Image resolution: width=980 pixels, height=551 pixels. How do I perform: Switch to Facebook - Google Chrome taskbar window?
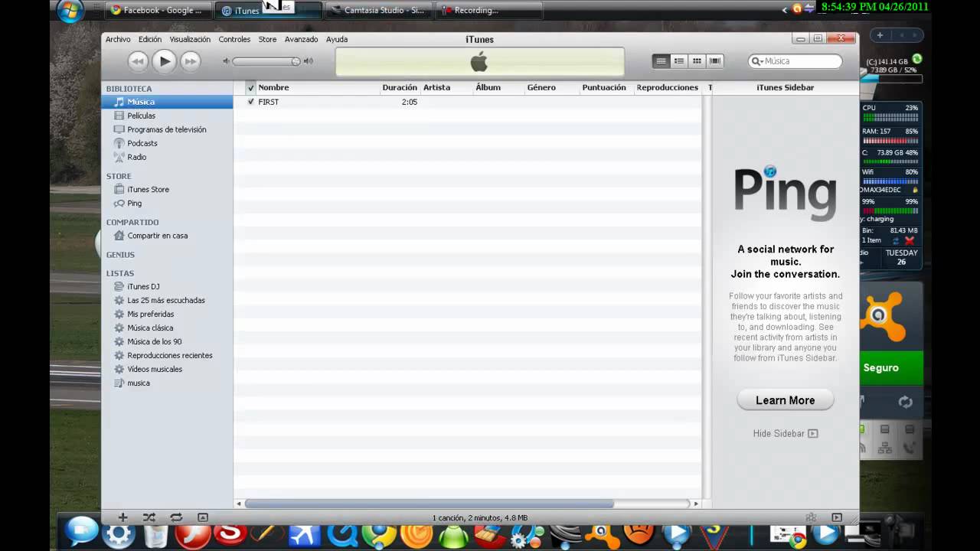coord(158,10)
